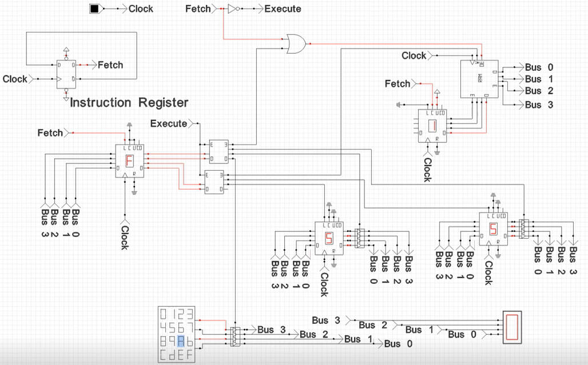The image size is (588, 365).
Task: Click keypad key 9
Action: click(173, 341)
